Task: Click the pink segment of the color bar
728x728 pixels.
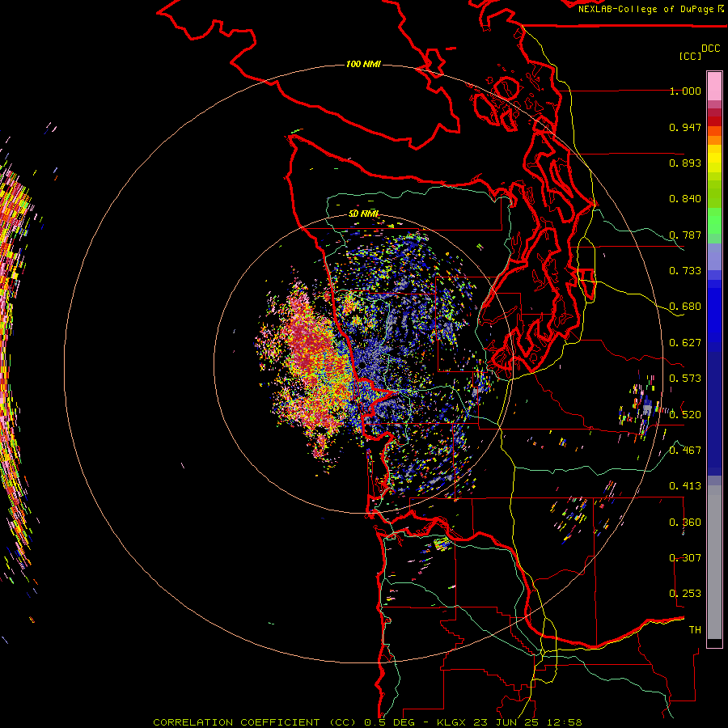Action: pos(714,86)
